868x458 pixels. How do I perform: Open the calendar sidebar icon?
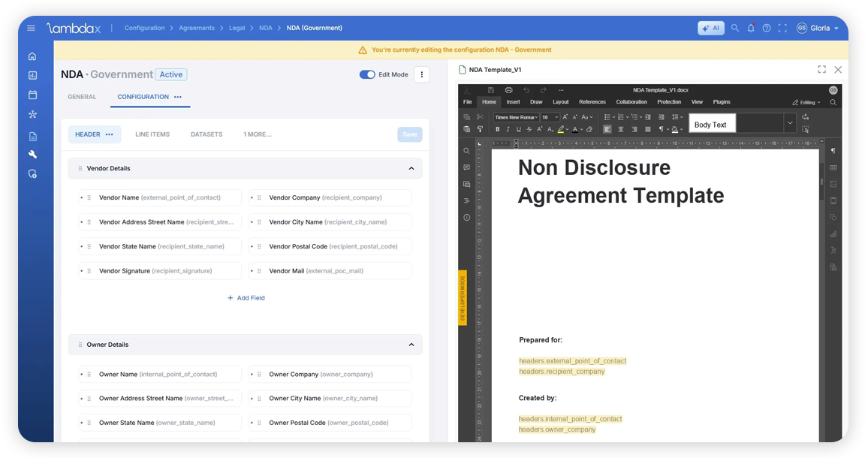click(x=32, y=95)
